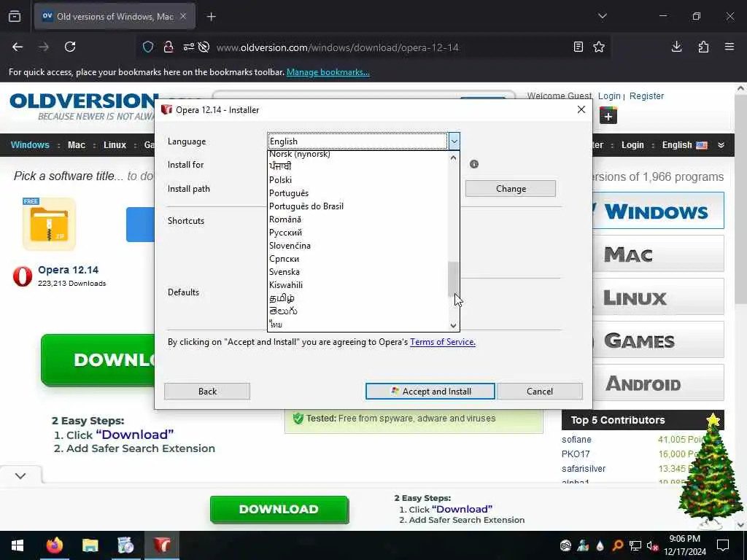
Task: Open the Manage bookmarks link
Action: pos(328,72)
